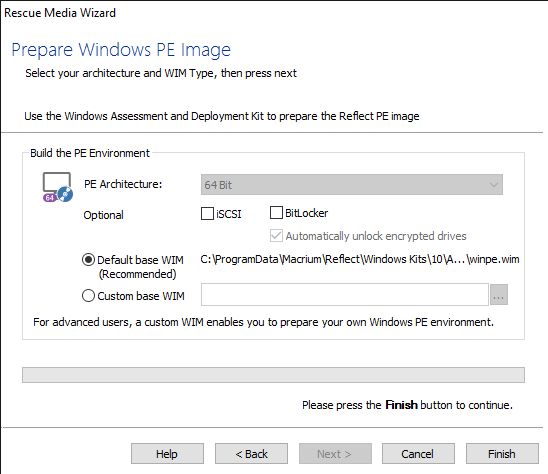The image size is (548, 474).
Task: Browse for custom WIM with ellipsis button
Action: (x=499, y=294)
